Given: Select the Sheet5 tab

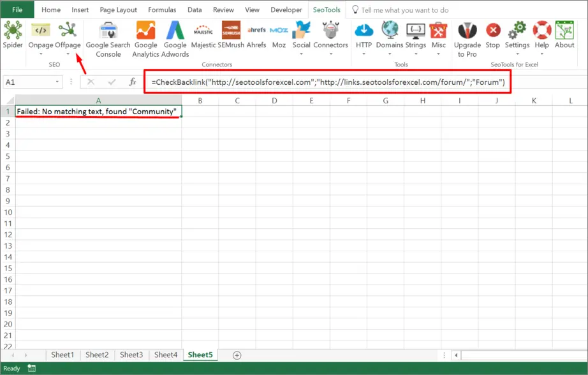Looking at the screenshot, I should click(200, 355).
